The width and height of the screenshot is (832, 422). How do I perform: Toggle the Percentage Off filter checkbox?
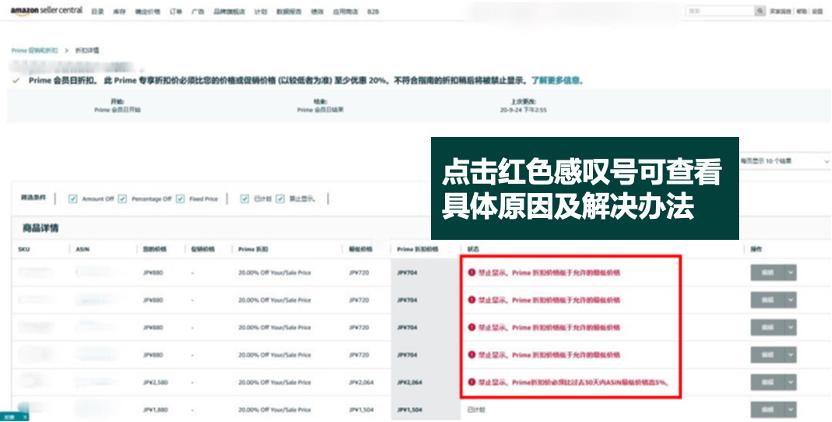point(122,198)
